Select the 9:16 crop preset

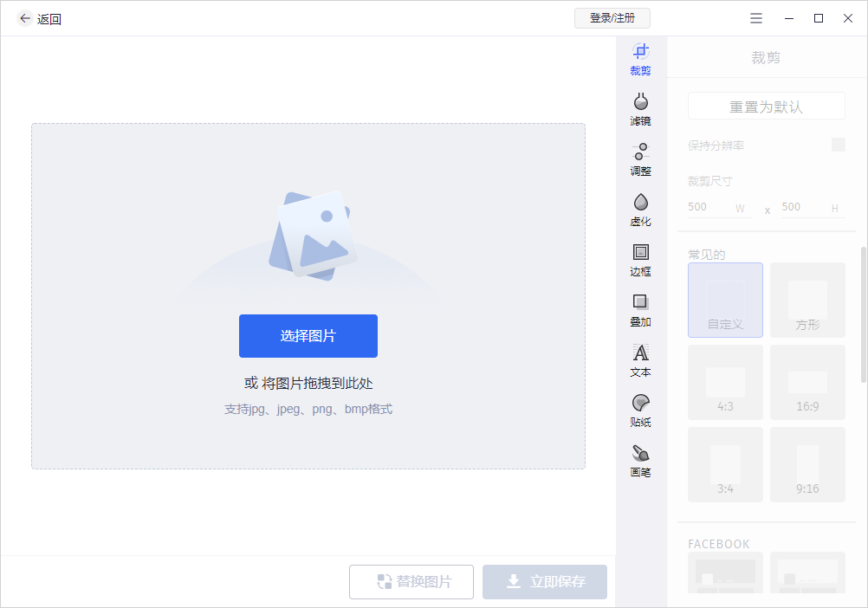(x=807, y=465)
